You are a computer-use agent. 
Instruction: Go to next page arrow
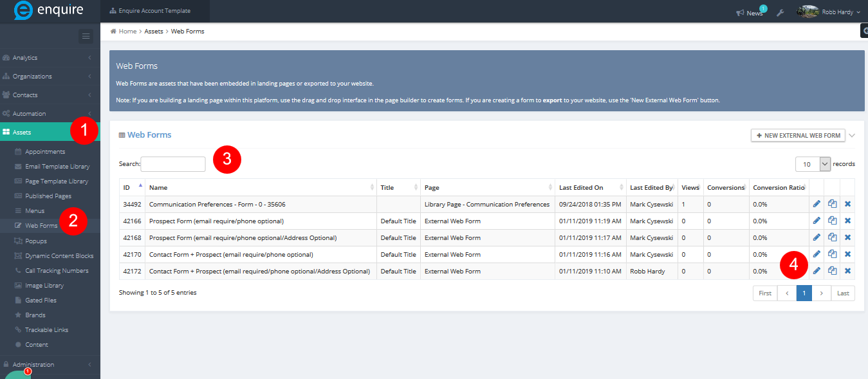tap(822, 293)
